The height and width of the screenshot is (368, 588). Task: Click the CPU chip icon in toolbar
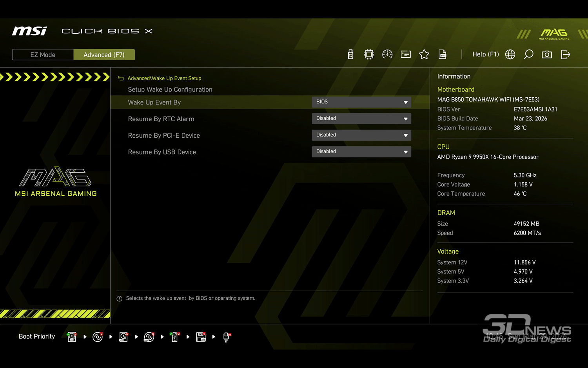[369, 55]
